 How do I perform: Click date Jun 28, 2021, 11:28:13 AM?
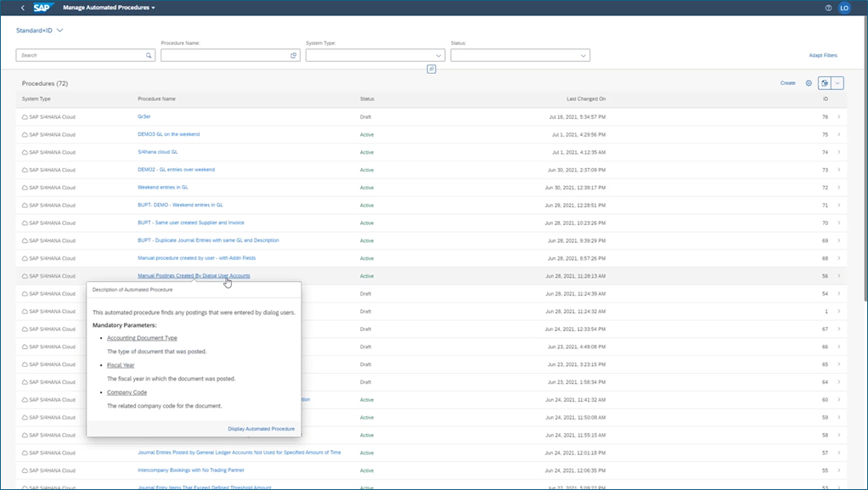(575, 276)
